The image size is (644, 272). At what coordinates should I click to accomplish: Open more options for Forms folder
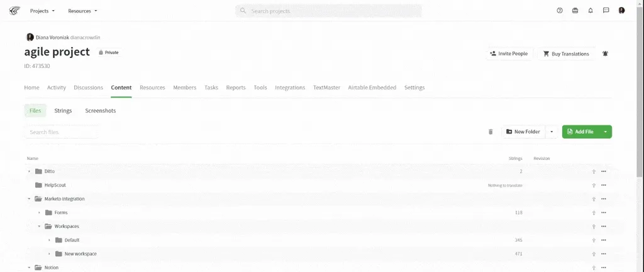point(603,213)
